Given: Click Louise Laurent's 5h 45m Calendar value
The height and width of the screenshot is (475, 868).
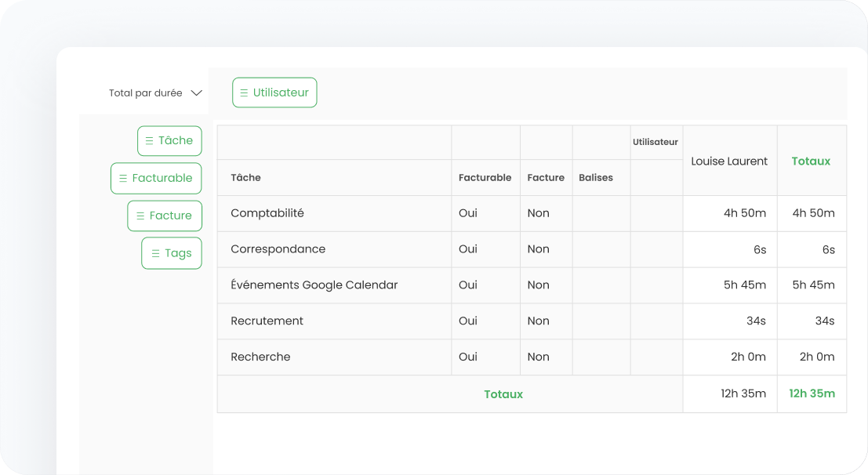Looking at the screenshot, I should [745, 285].
